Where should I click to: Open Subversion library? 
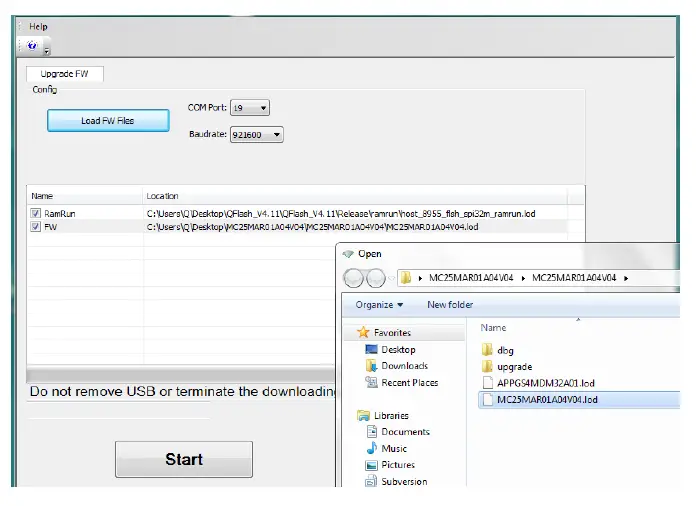404,482
